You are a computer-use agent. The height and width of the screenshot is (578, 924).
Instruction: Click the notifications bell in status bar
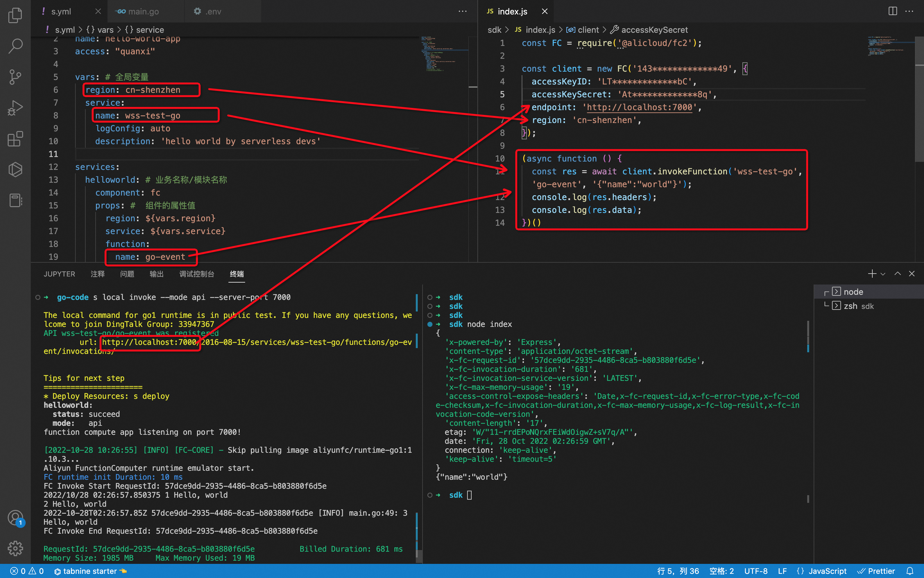(x=910, y=571)
